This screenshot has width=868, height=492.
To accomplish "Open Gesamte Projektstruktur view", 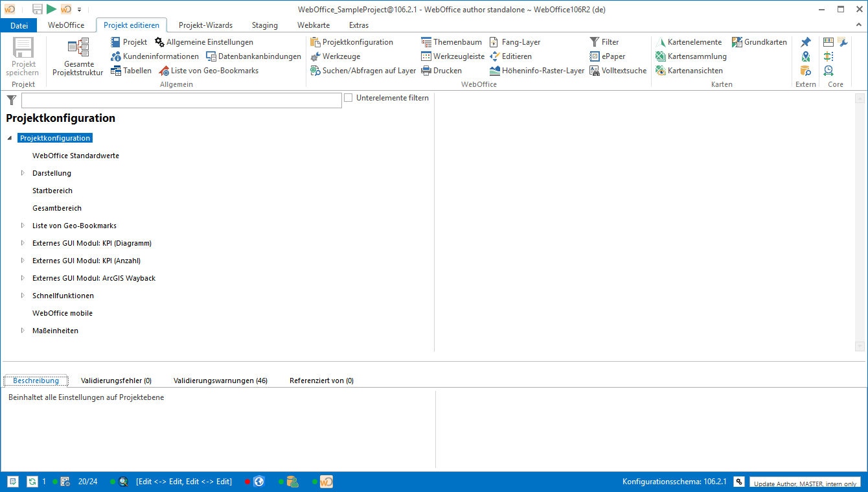I will click(x=78, y=56).
